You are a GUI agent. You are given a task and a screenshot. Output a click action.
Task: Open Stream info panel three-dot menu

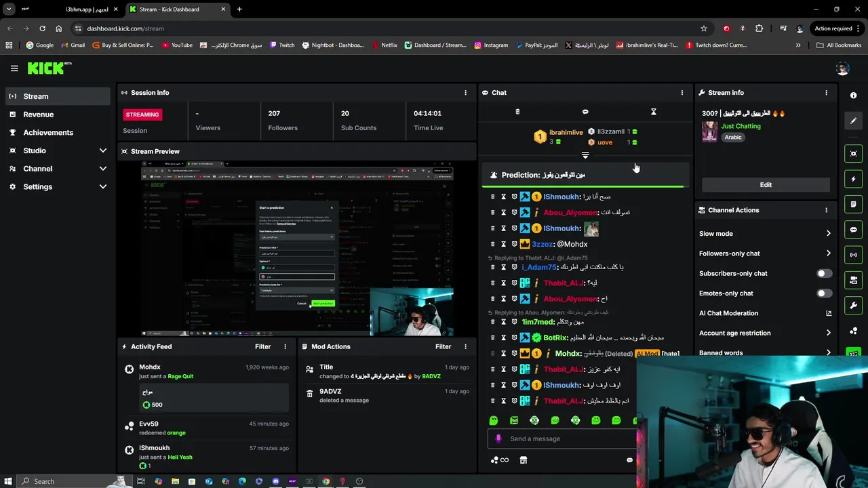[826, 92]
